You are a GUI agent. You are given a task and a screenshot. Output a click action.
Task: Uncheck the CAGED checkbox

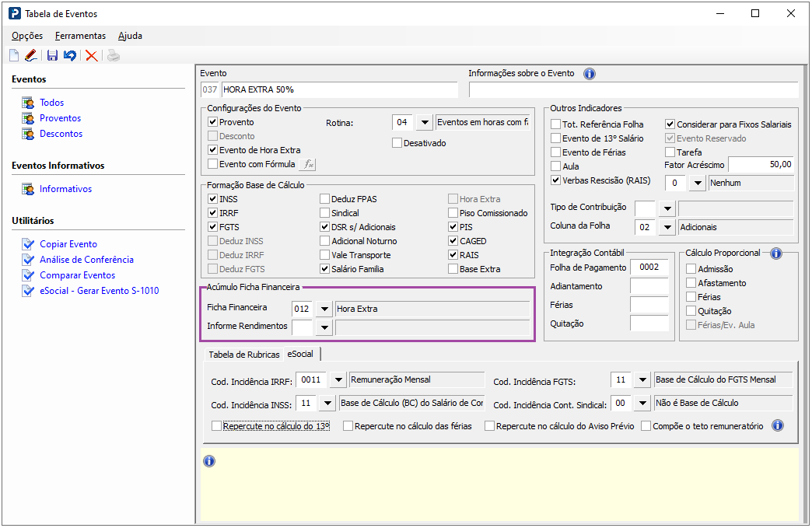click(453, 241)
